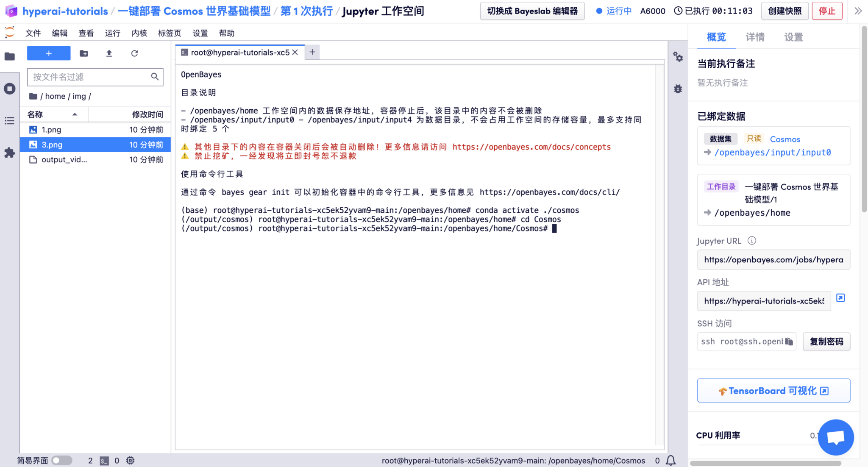868x467 pixels.
Task: Toggle the 简易界面 simple interface switch
Action: pos(62,460)
